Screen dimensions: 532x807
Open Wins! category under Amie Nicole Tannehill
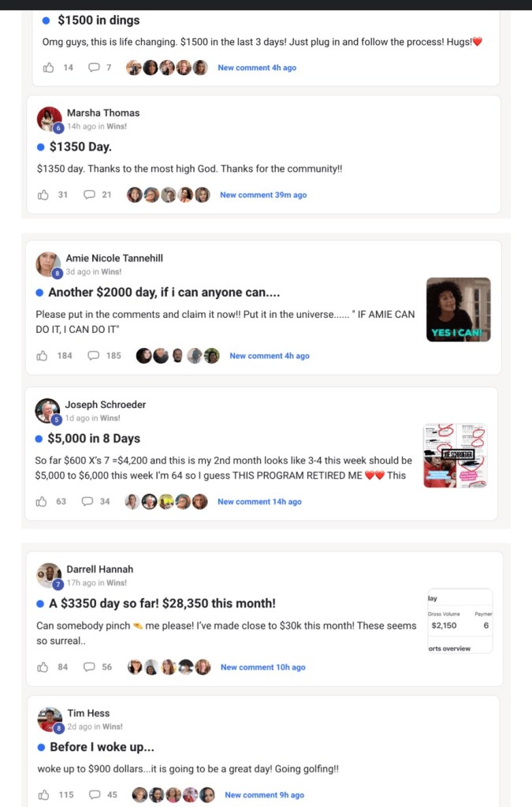click(111, 271)
